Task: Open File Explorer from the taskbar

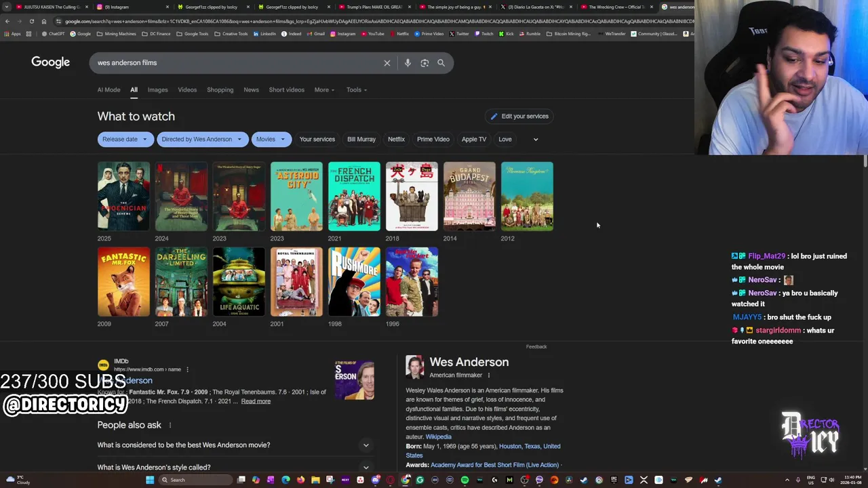Action: [x=315, y=480]
